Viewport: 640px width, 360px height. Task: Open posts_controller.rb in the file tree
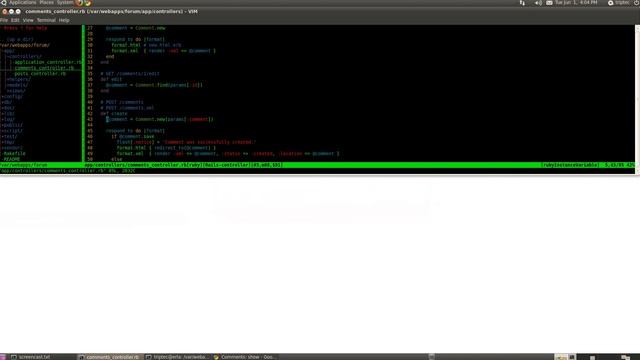click(40, 74)
